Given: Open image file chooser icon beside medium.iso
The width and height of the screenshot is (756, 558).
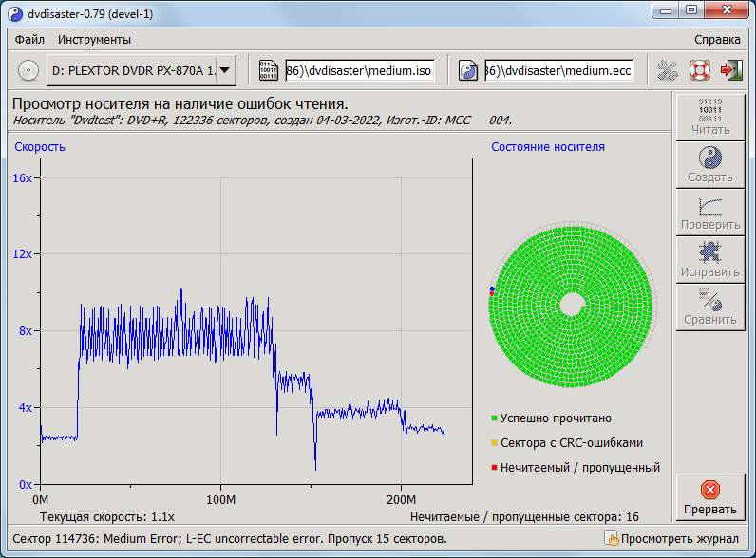Looking at the screenshot, I should coord(269,70).
